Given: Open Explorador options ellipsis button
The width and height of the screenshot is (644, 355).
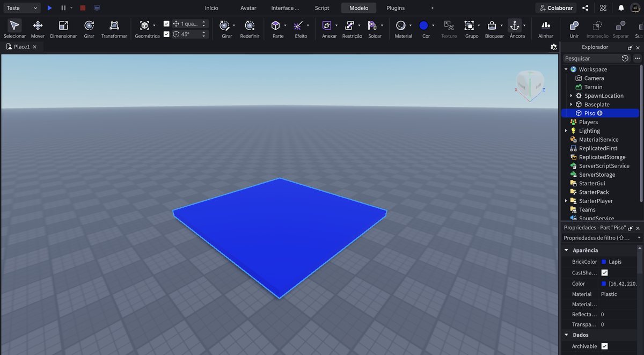Looking at the screenshot, I should 637,58.
